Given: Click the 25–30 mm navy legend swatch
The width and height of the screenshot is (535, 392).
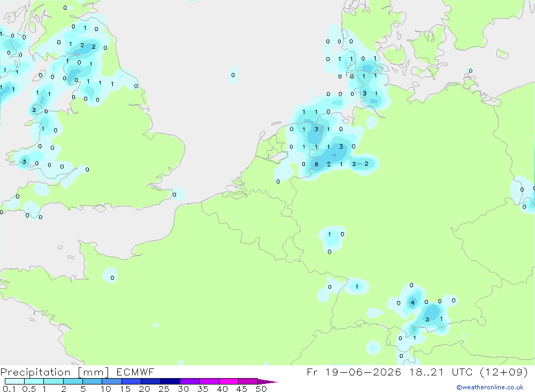Looking at the screenshot, I should 170,381.
